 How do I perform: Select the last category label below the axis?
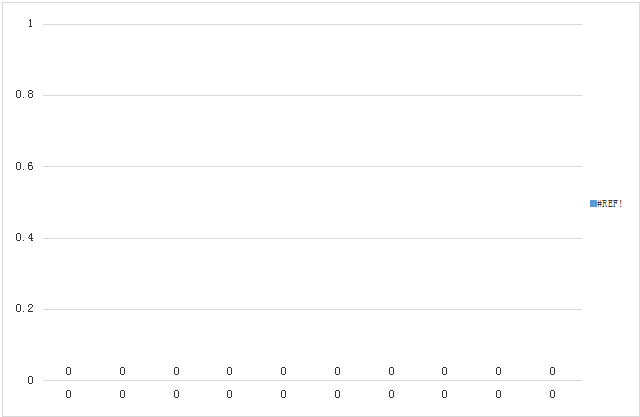click(552, 394)
